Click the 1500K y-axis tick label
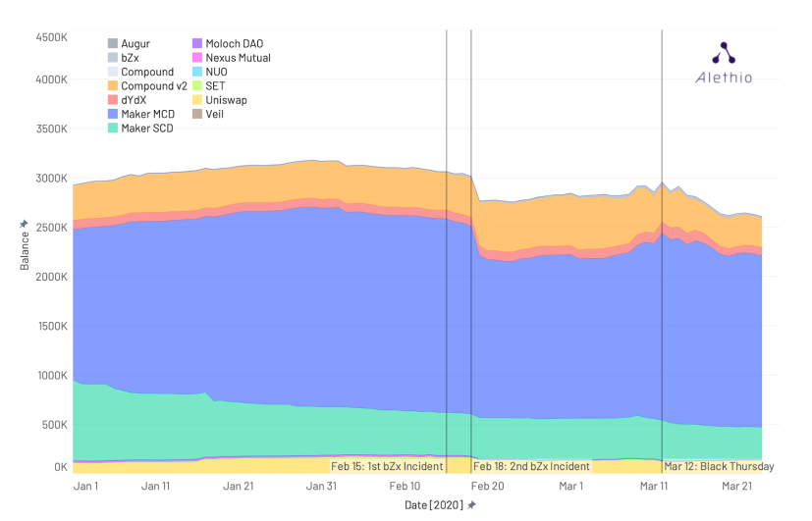Image resolution: width=812 pixels, height=521 pixels. coord(52,326)
